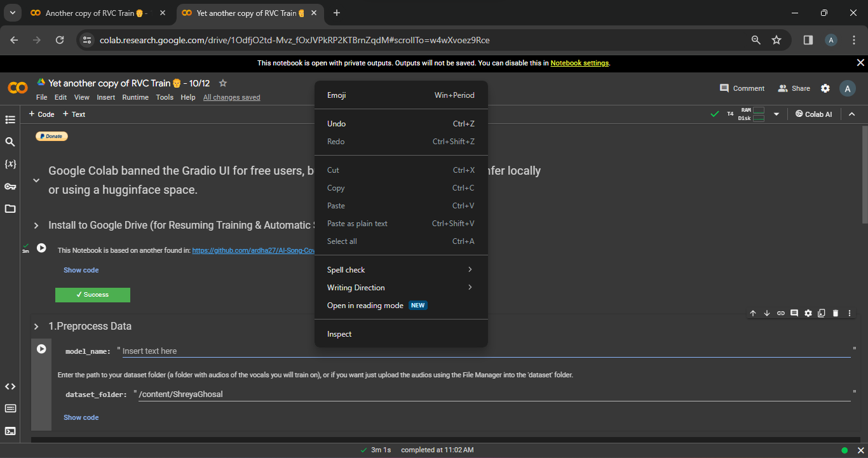The image size is (868, 458).
Task: Mirror cell in tab icon
Action: click(x=822, y=313)
